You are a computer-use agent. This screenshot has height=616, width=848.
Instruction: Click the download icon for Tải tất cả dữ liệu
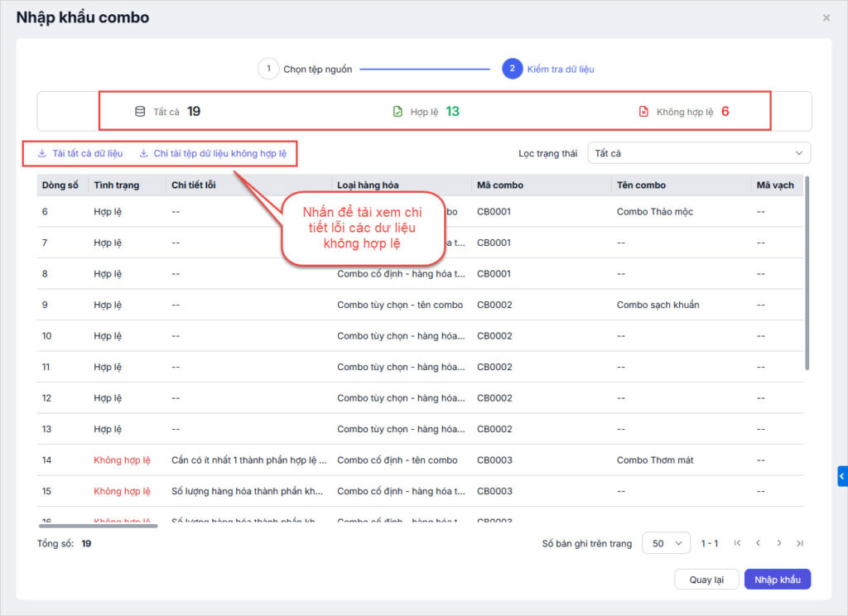coord(42,153)
